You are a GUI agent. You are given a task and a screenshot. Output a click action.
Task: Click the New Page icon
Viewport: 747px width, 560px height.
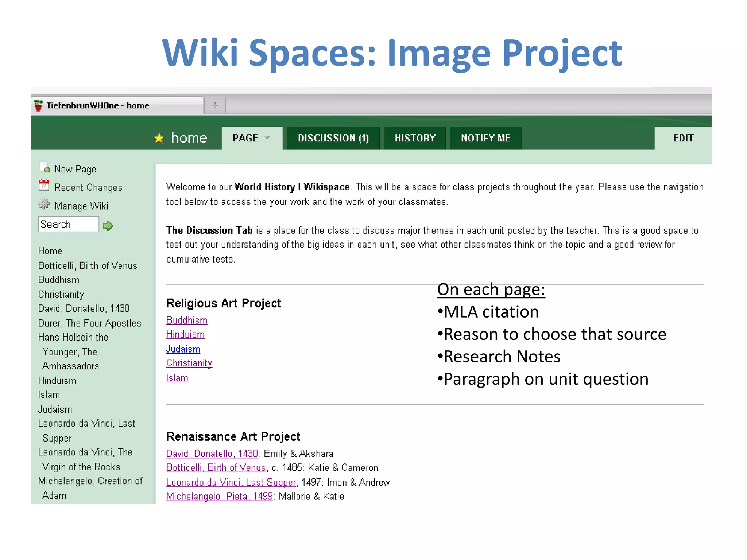click(x=44, y=168)
